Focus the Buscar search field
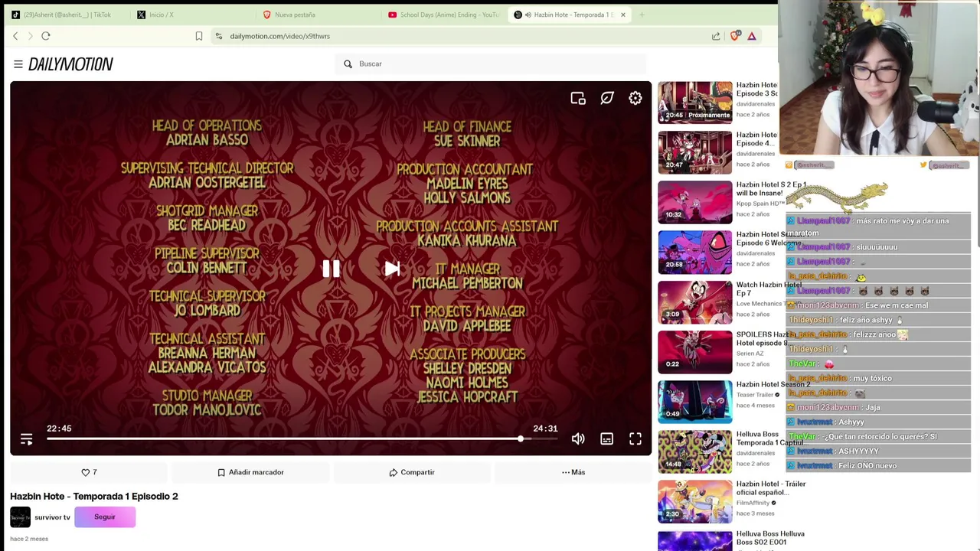Image resolution: width=980 pixels, height=551 pixels. (x=490, y=64)
